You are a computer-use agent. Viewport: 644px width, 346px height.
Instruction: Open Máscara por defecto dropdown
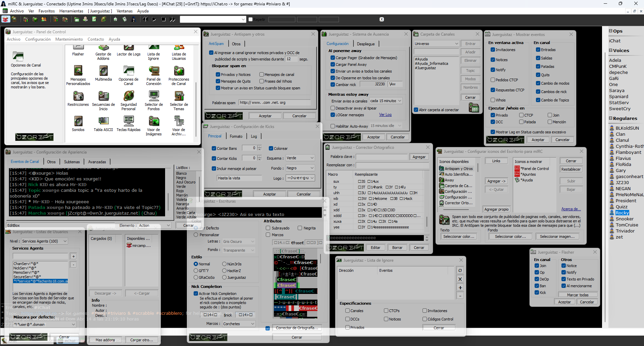pos(44,325)
